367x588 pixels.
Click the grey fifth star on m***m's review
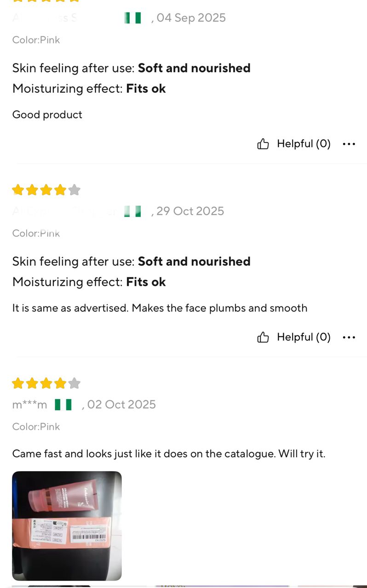click(75, 383)
